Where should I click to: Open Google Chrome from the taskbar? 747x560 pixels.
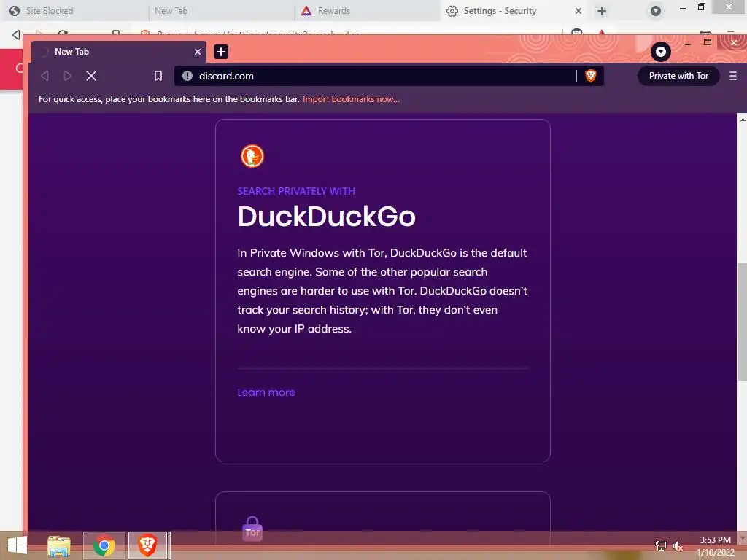click(104, 545)
